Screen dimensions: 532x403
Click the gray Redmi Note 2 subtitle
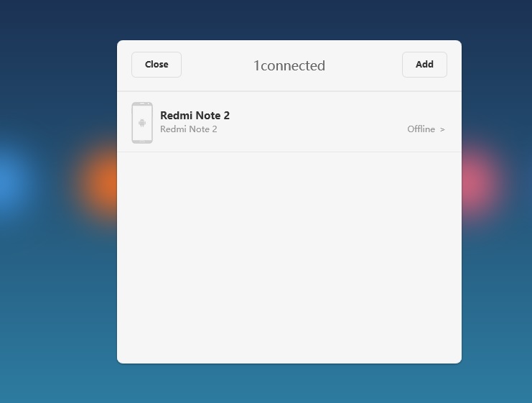coord(189,129)
